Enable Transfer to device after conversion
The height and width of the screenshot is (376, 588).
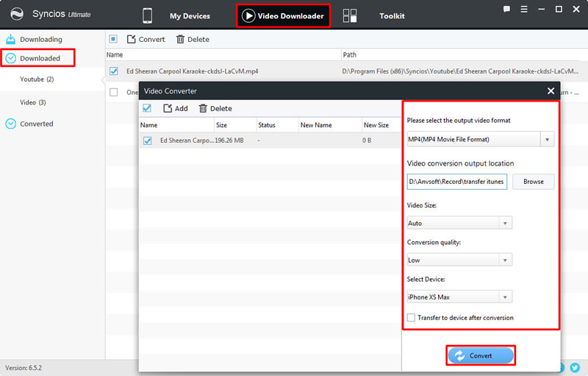tap(412, 318)
